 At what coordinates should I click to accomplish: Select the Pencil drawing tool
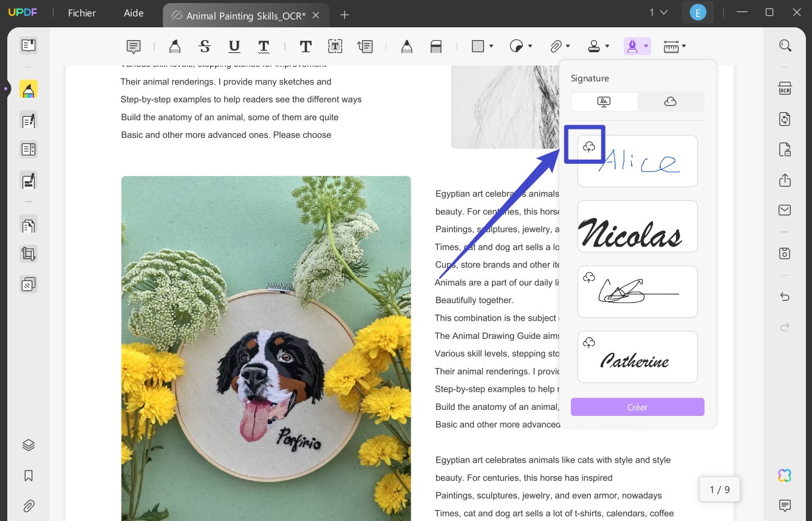coord(406,46)
